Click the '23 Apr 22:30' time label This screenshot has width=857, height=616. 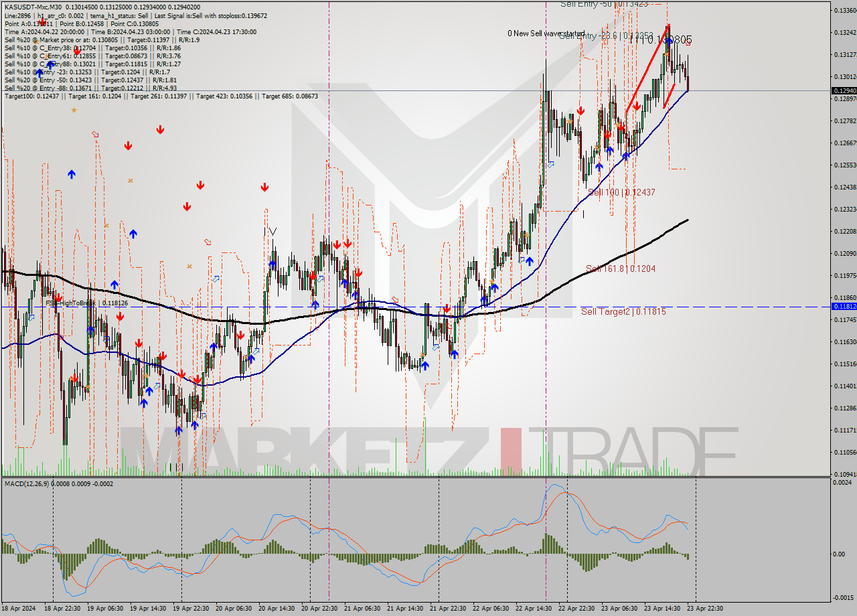pyautogui.click(x=704, y=609)
